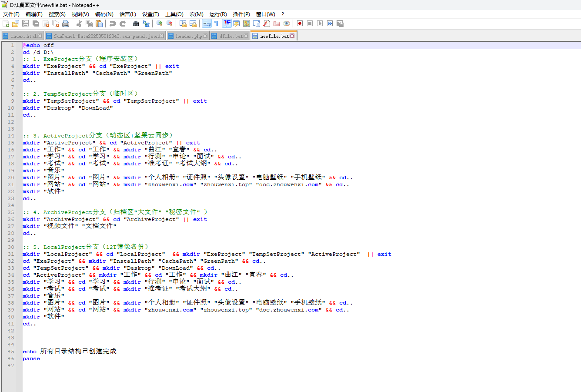Viewport: 581px width, 392px height.
Task: Open the Folder as Workspace icon
Action: point(277,23)
